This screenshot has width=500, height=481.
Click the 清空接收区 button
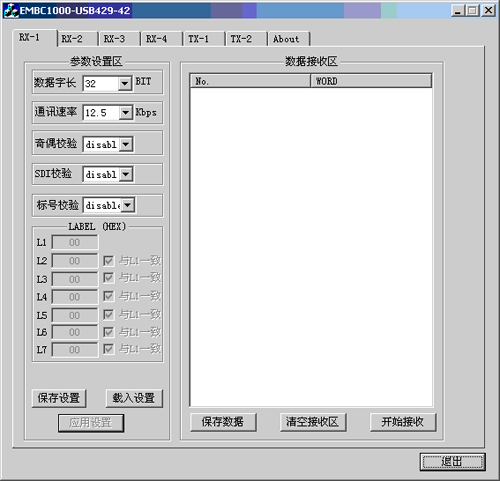[313, 422]
